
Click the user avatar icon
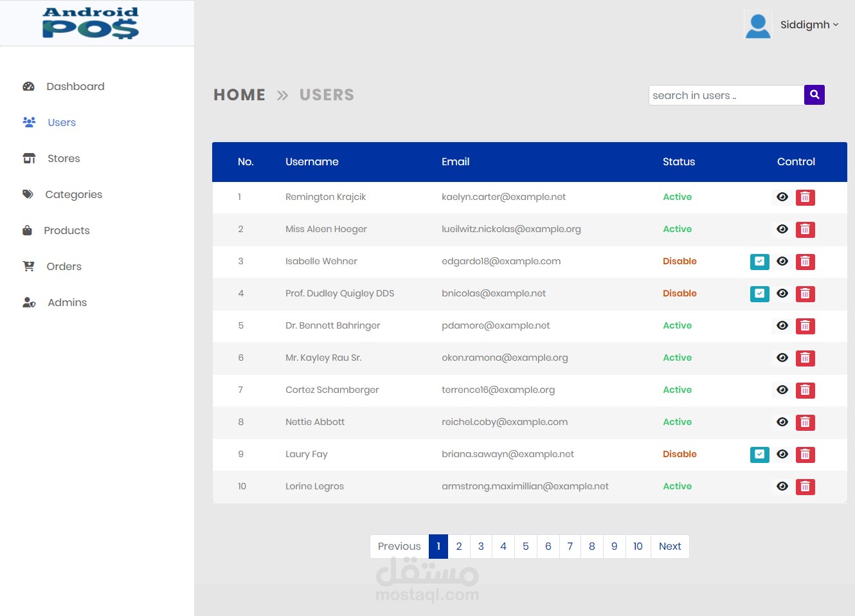758,26
